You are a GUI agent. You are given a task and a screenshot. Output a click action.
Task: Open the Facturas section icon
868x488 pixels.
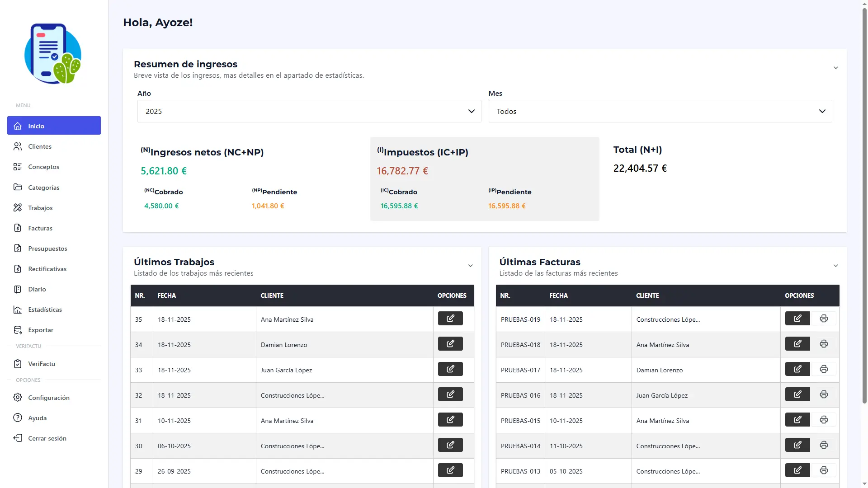coord(17,228)
